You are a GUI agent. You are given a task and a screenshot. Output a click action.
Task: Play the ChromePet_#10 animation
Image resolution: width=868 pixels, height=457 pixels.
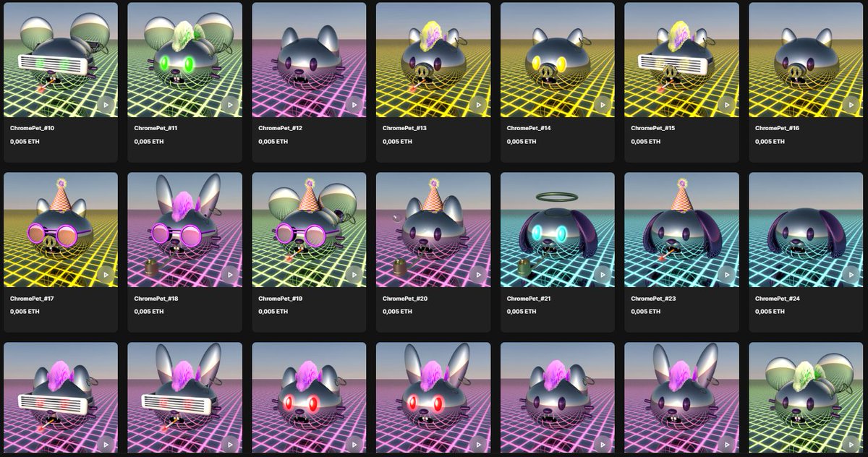coord(106,105)
